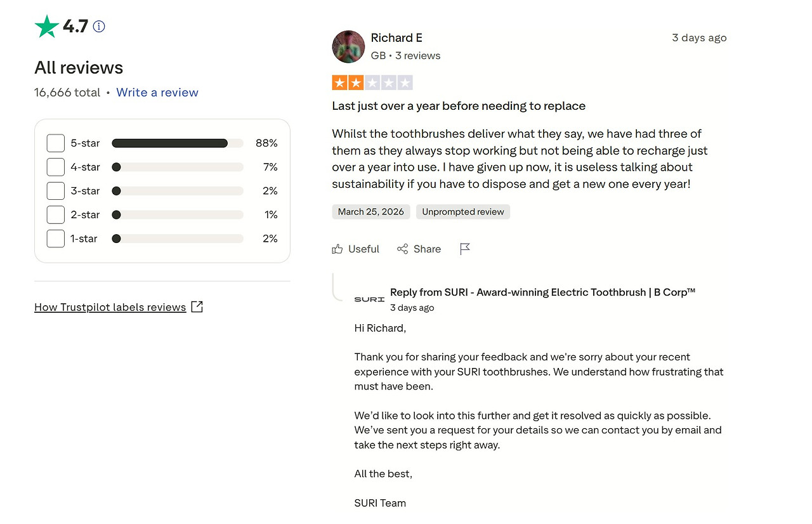Tick the 2-star filter checkbox
The height and width of the screenshot is (524, 812).
point(56,215)
